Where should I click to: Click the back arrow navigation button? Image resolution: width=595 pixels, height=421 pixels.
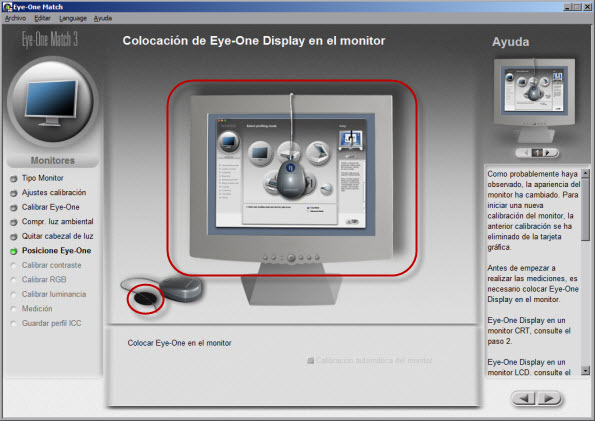(523, 398)
